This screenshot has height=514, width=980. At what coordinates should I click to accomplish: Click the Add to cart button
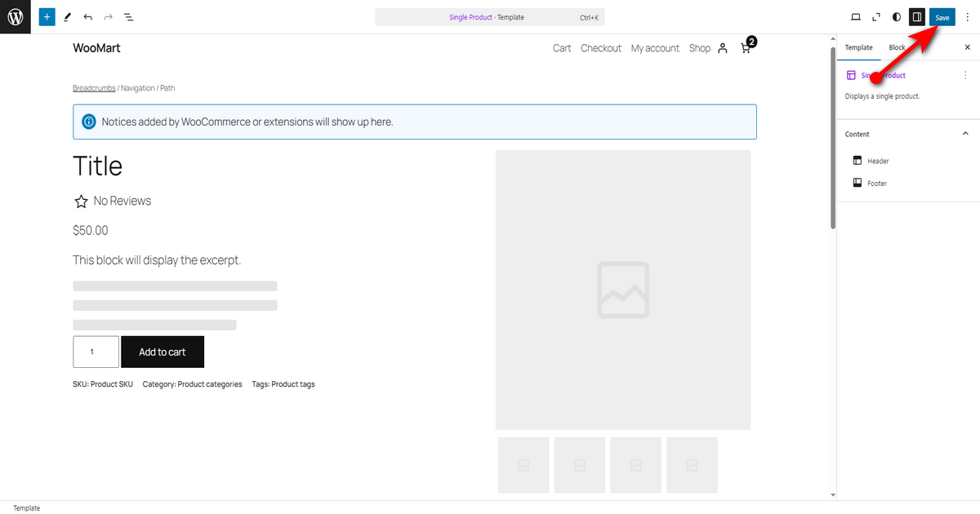163,352
